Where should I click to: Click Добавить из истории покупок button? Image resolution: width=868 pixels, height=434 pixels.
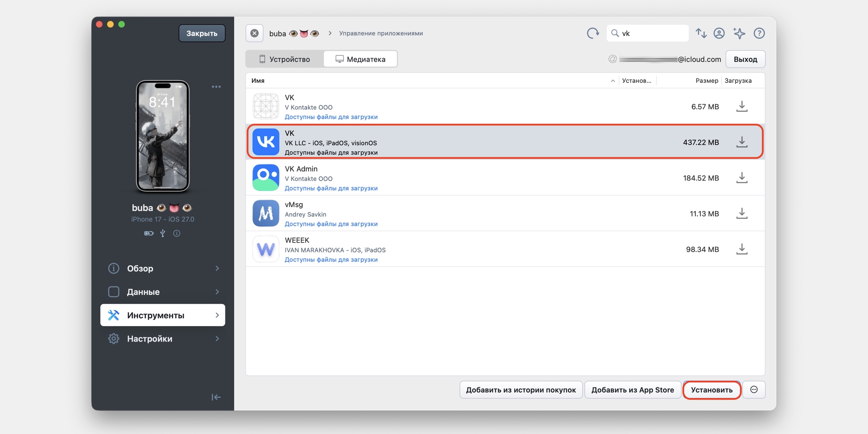521,390
